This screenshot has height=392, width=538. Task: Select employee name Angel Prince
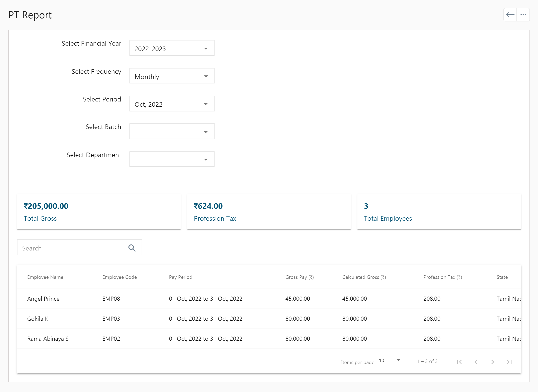pos(43,299)
